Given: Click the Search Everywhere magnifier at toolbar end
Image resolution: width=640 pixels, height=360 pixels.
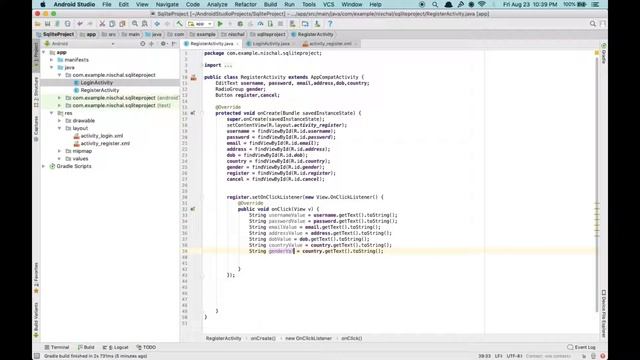Looking at the screenshot, I should click(593, 24).
